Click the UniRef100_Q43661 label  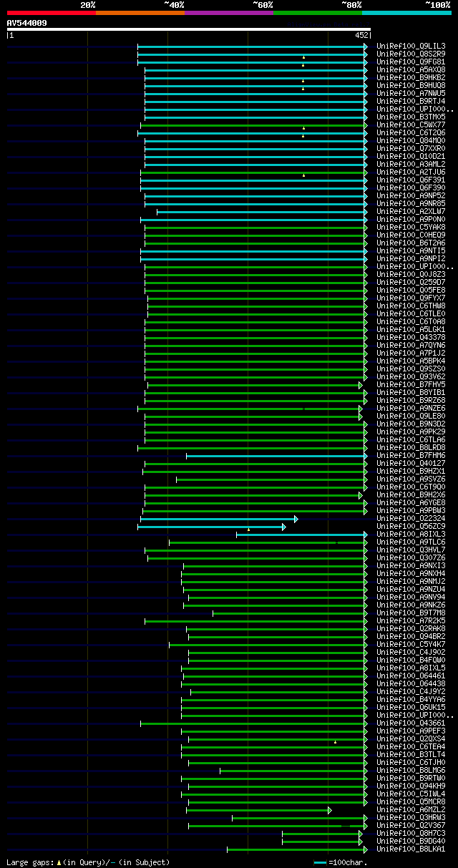[411, 723]
